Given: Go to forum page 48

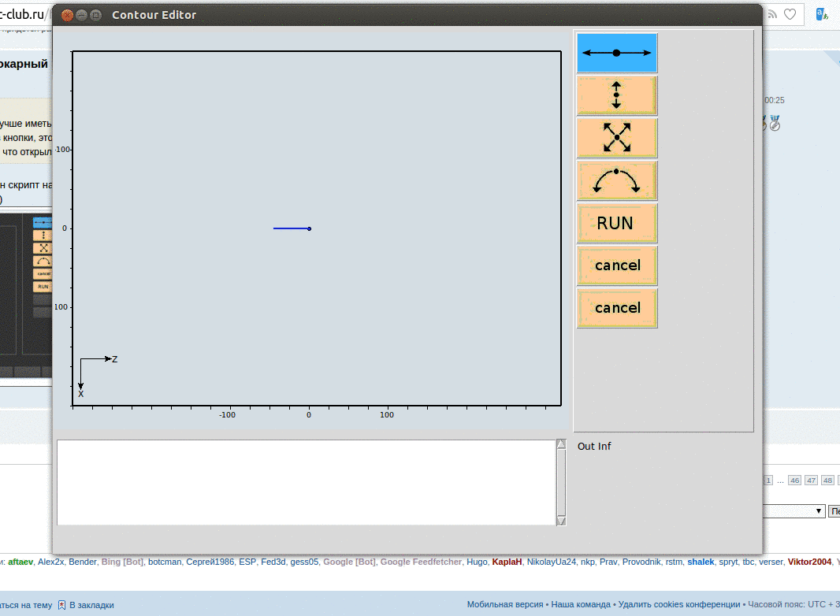Looking at the screenshot, I should pos(827,481).
